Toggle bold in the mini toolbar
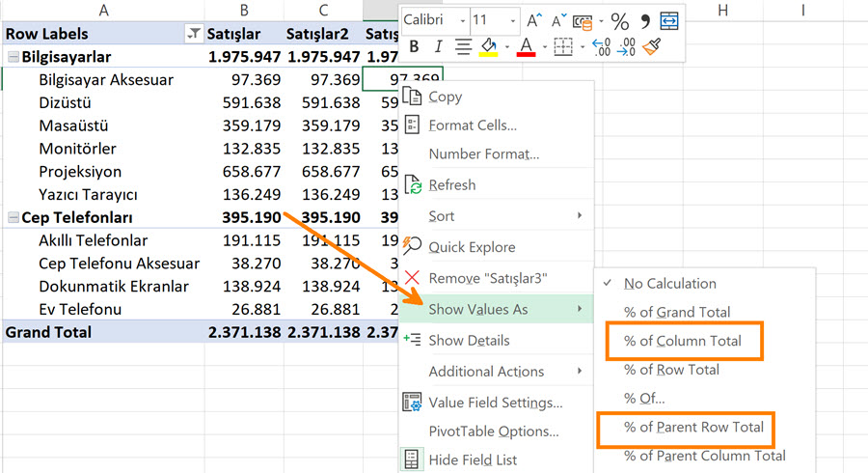The width and height of the screenshot is (868, 473). [x=414, y=46]
